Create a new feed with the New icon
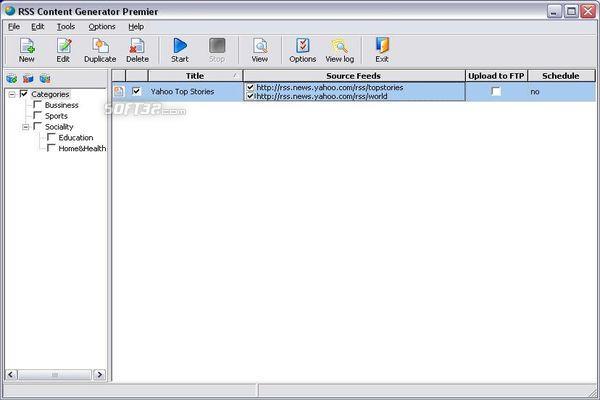The image size is (600, 400). 26,50
